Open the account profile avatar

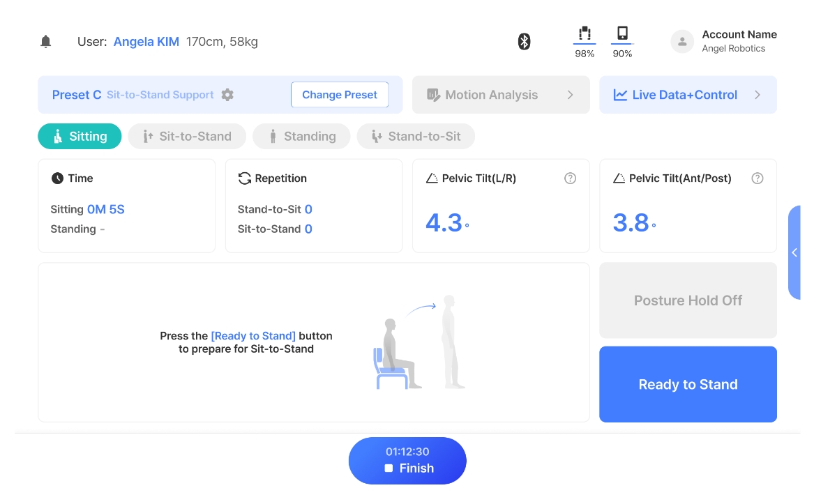click(x=681, y=42)
